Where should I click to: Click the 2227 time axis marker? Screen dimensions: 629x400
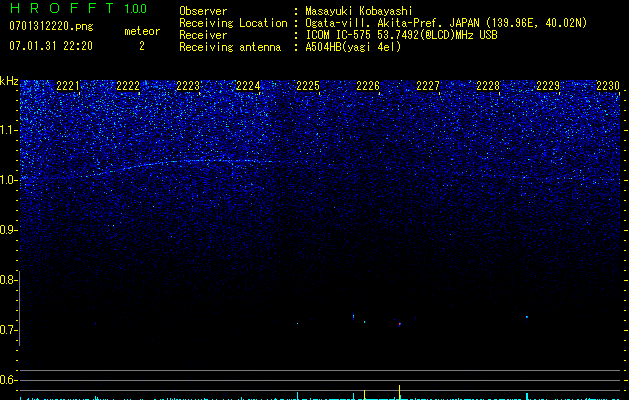pos(428,86)
